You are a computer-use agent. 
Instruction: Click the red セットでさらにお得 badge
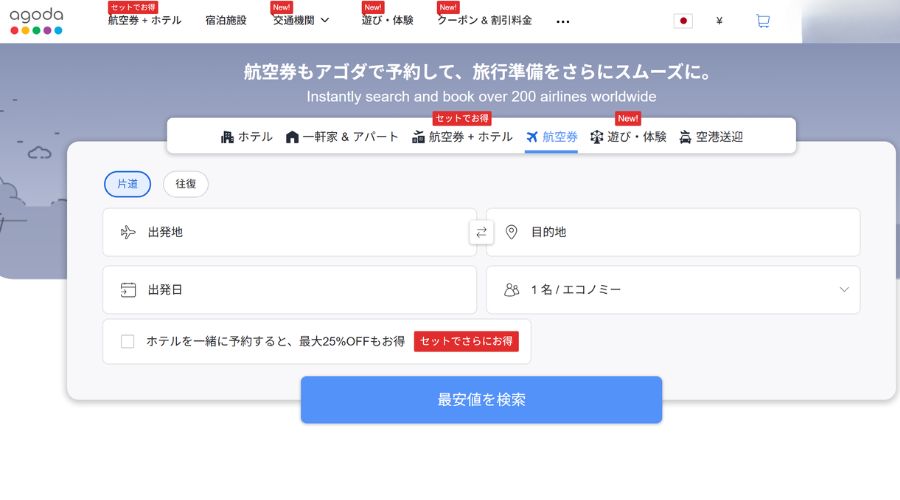[466, 342]
